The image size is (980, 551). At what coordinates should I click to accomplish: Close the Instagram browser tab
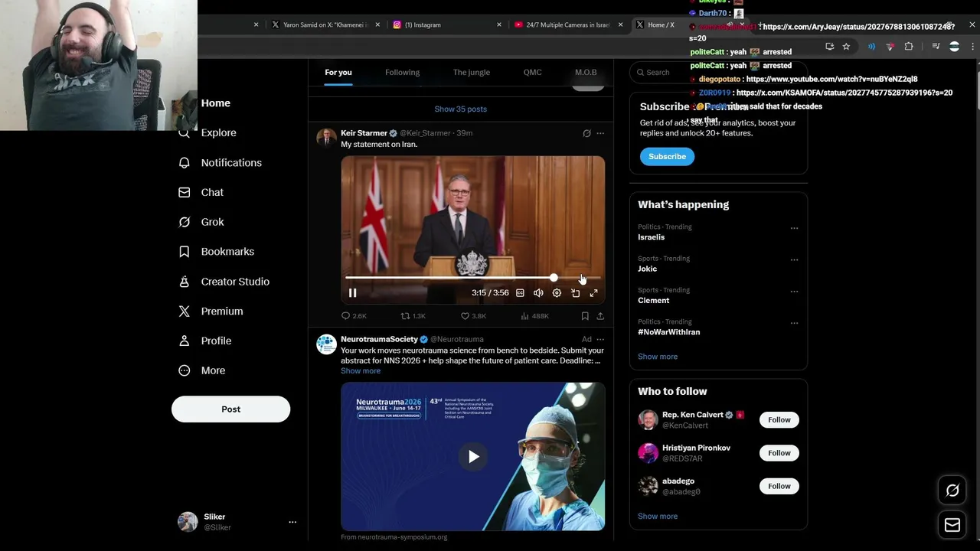tap(499, 24)
